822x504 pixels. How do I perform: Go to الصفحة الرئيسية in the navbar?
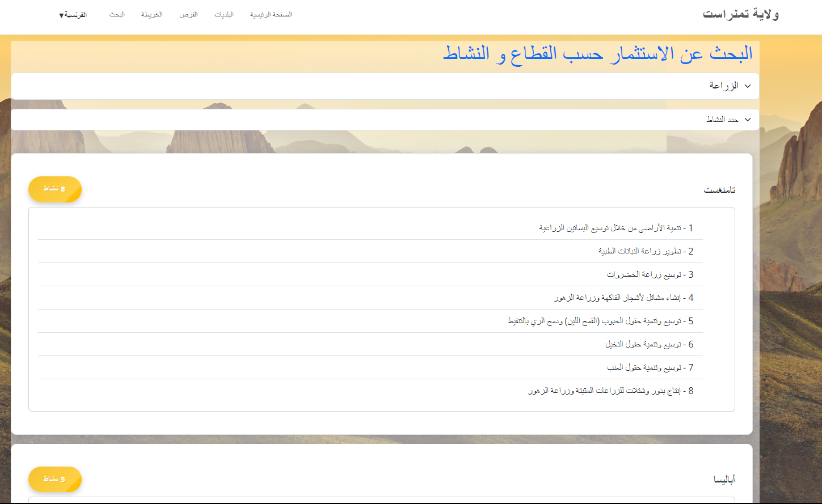(271, 15)
